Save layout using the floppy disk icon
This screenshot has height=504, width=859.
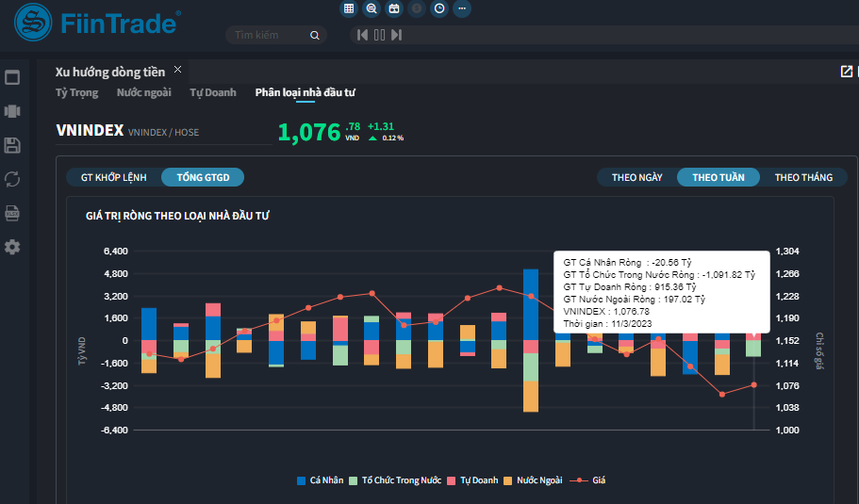click(12, 145)
